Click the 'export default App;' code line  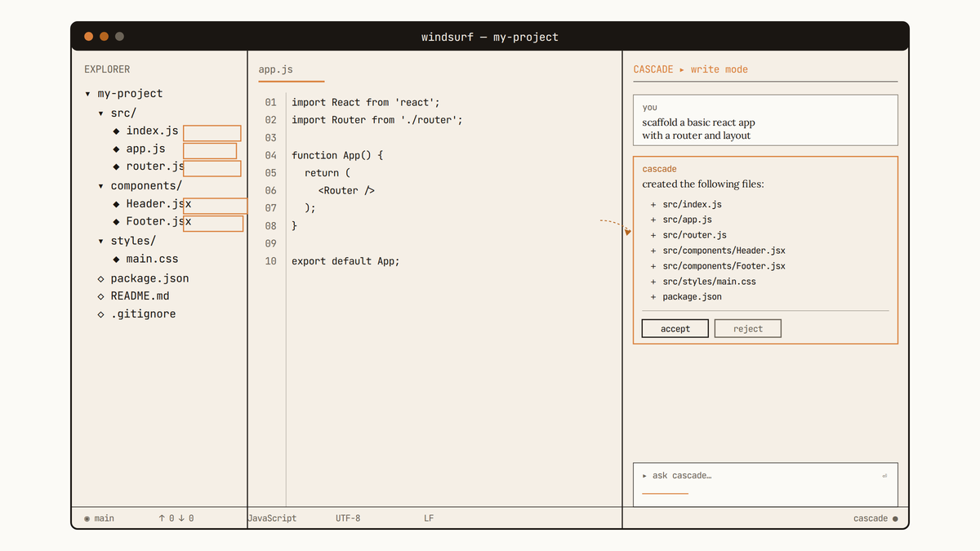click(x=345, y=262)
